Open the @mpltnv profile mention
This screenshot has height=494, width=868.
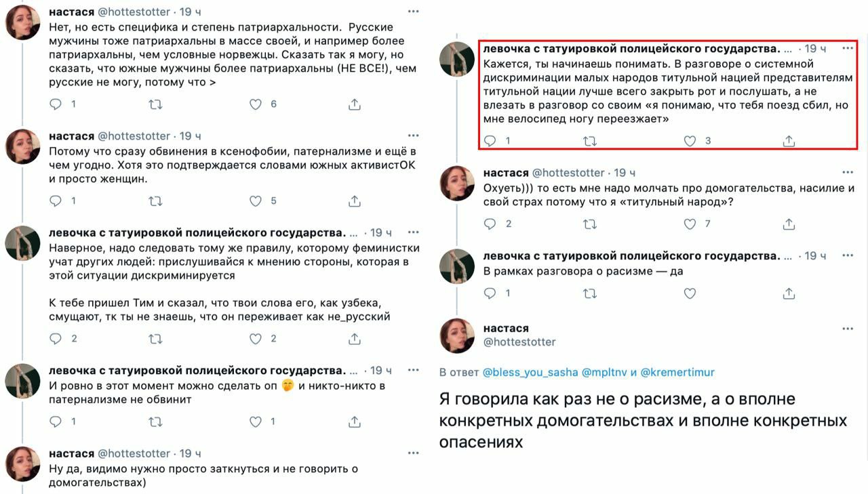(604, 372)
